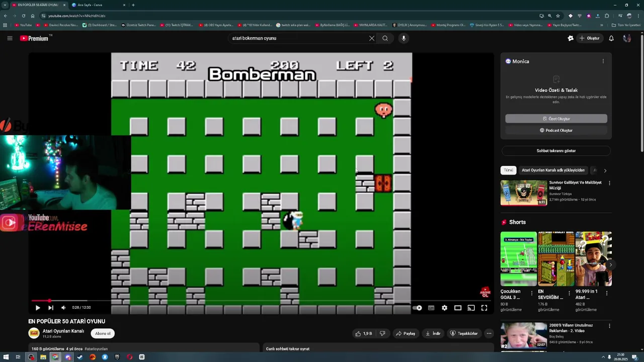Dislike the video
Viewport: 644px width, 362px height.
click(x=382, y=333)
